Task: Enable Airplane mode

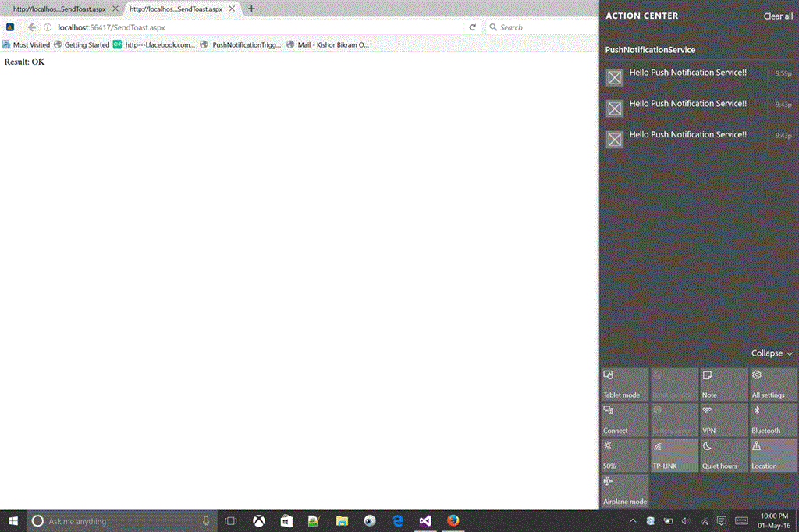Action: pos(623,490)
